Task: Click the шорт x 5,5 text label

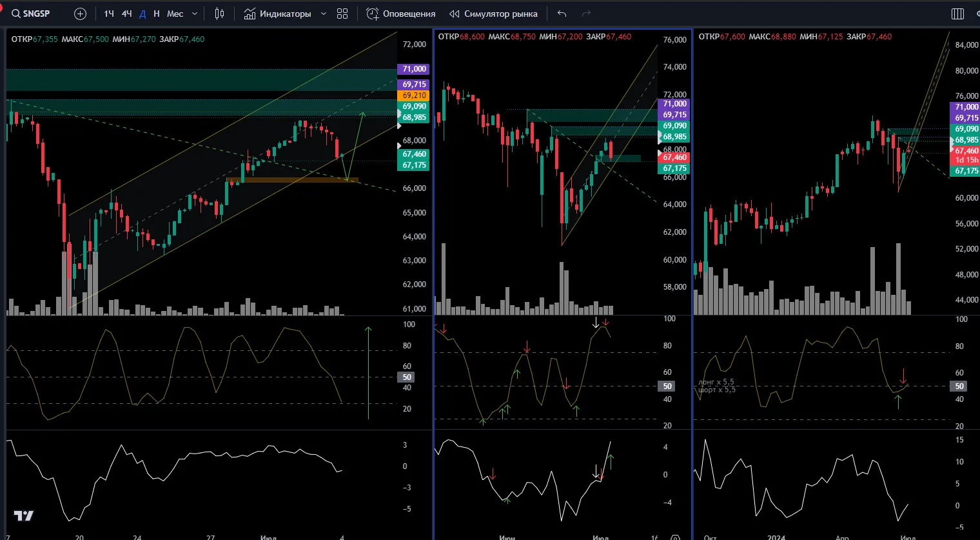Action: coord(716,390)
